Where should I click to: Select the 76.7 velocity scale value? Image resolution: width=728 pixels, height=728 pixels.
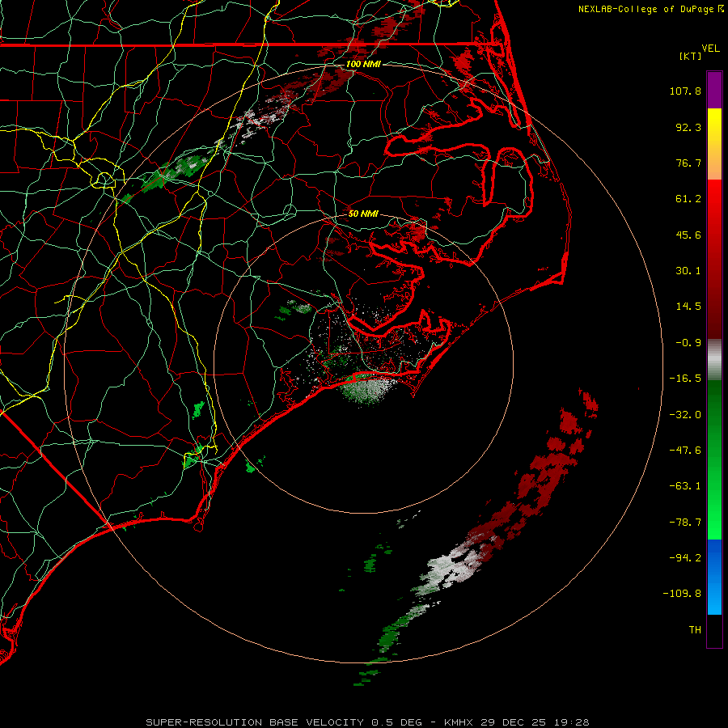(x=688, y=163)
